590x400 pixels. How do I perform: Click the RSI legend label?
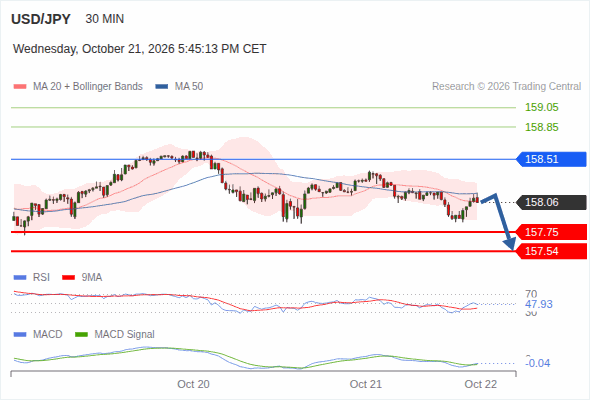41,278
